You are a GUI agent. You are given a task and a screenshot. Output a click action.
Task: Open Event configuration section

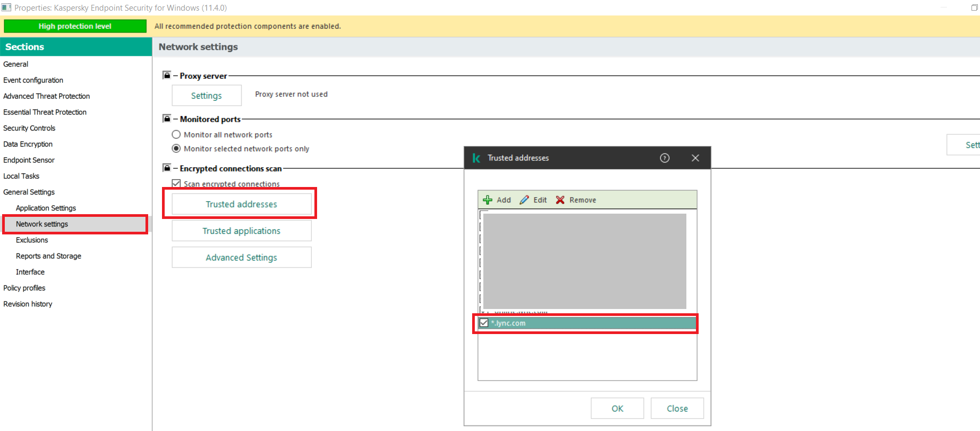(x=33, y=80)
